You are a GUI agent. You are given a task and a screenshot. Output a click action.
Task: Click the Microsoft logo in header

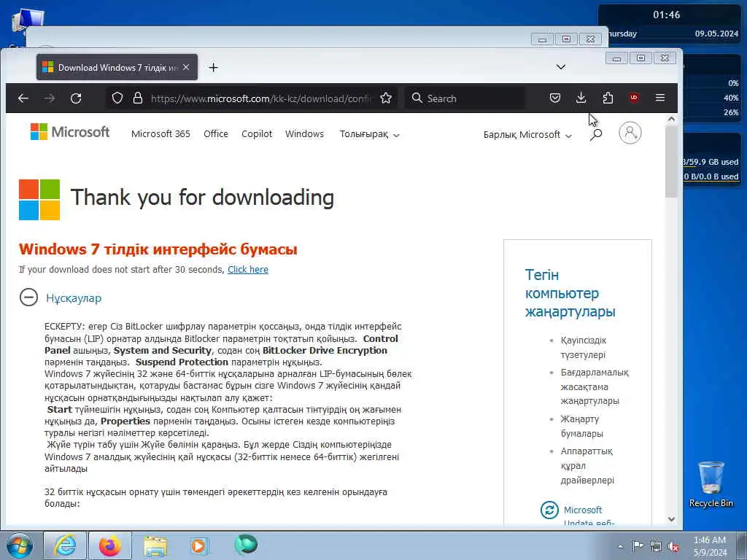(x=69, y=132)
